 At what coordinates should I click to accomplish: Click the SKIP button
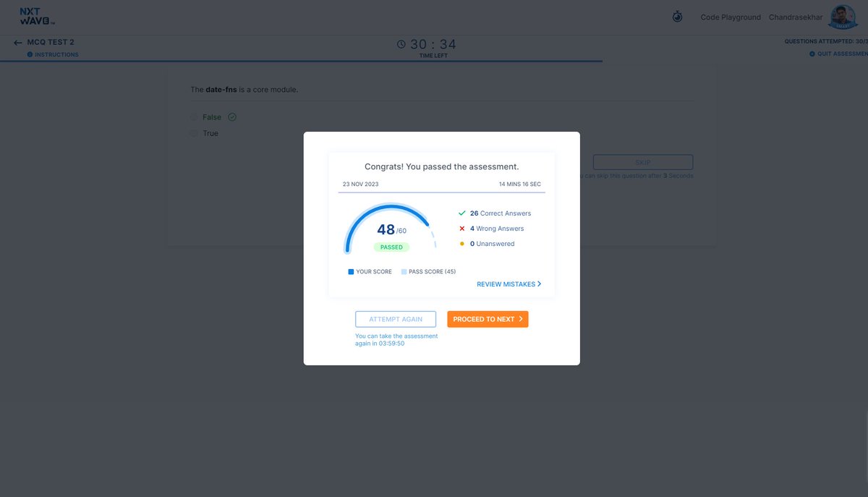click(x=643, y=162)
